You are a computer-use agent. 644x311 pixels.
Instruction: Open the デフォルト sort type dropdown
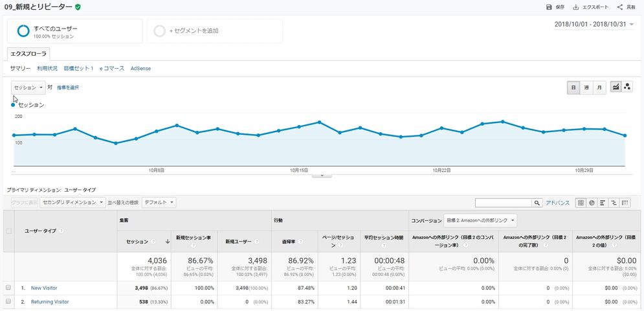159,202
